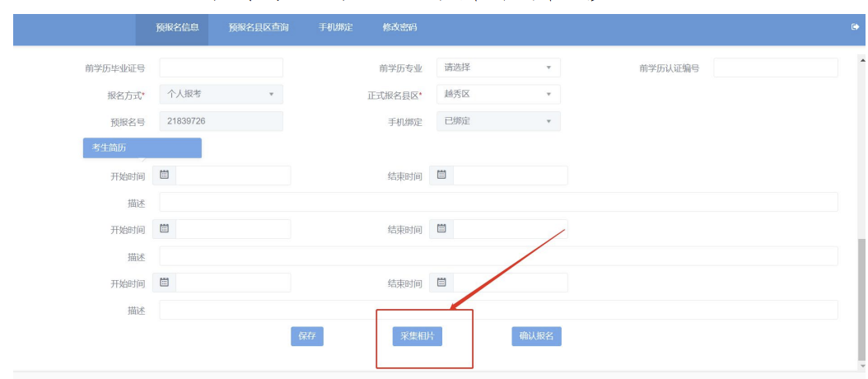The image size is (868, 379).
Task: Click the 采集相片 button
Action: point(417,336)
